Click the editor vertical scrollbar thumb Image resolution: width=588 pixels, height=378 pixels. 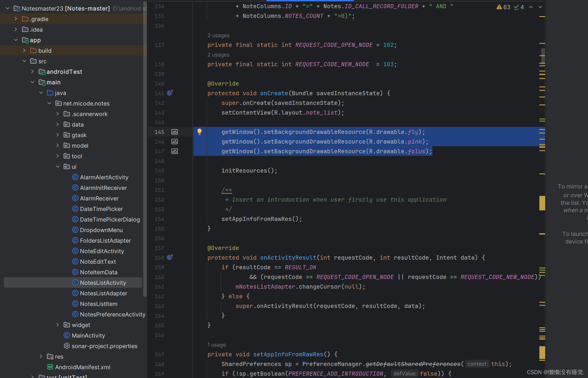click(x=543, y=56)
